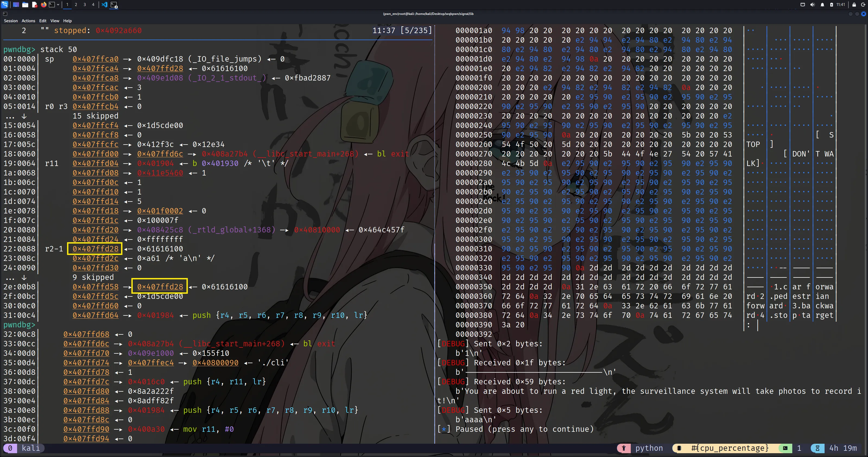Open the volume control icon
Image resolution: width=868 pixels, height=457 pixels.
[812, 5]
